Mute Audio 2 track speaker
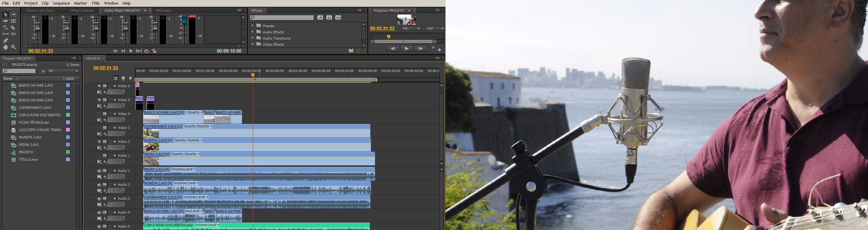The image size is (868, 230). (x=99, y=185)
